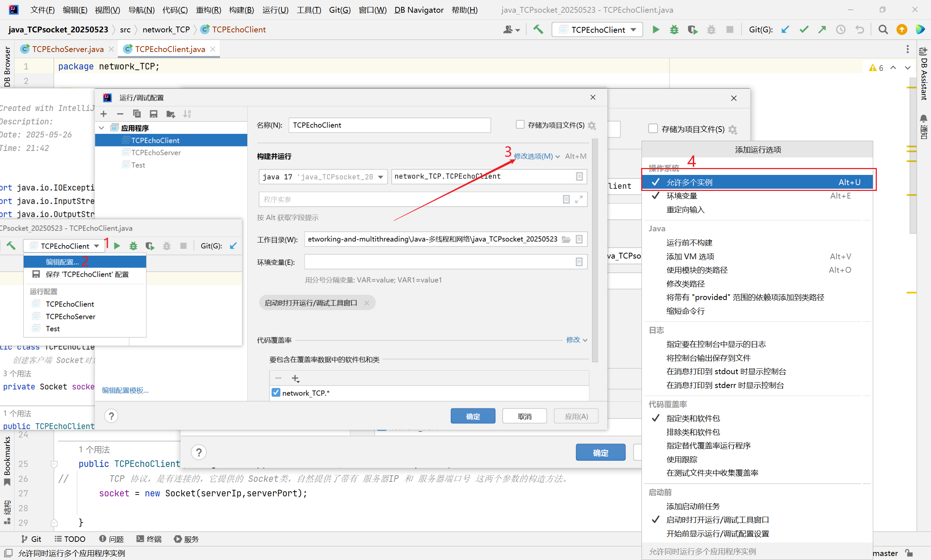Uncheck network_TCP.* coverage package checkbox
Viewport: 931px width, 560px height.
(276, 392)
